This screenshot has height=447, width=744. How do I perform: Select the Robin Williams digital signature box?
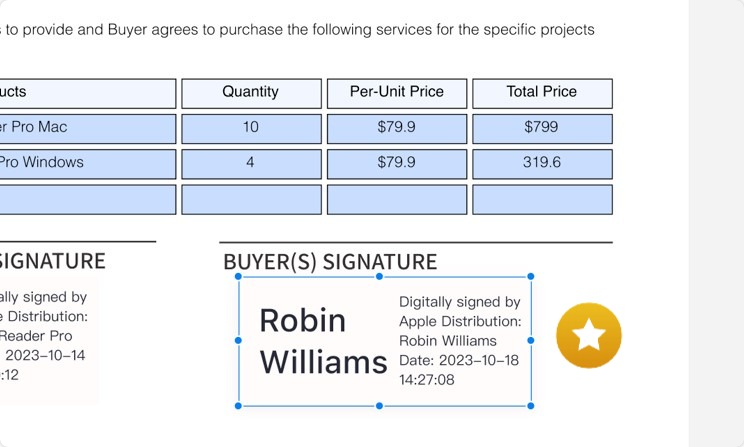384,341
